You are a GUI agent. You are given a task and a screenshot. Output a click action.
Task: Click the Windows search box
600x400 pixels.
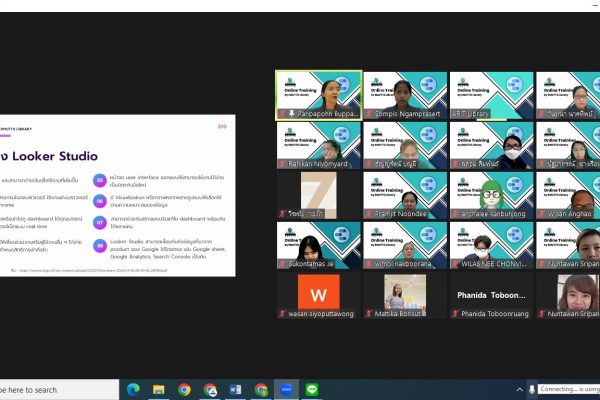59,390
